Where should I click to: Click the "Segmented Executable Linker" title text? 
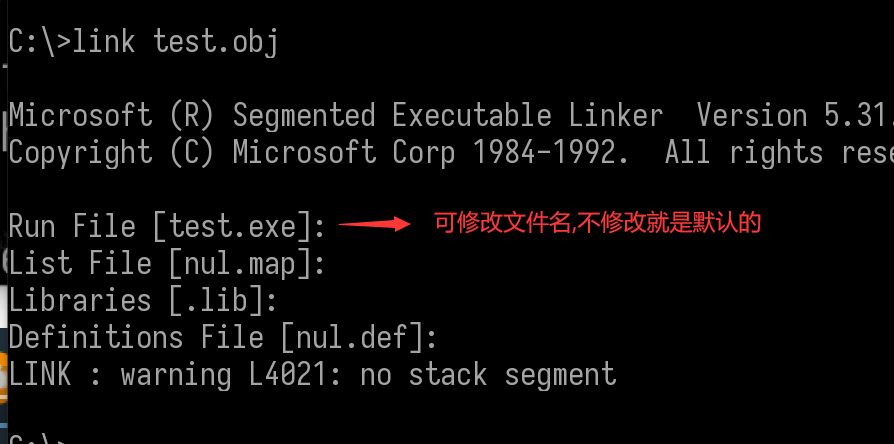(448, 116)
